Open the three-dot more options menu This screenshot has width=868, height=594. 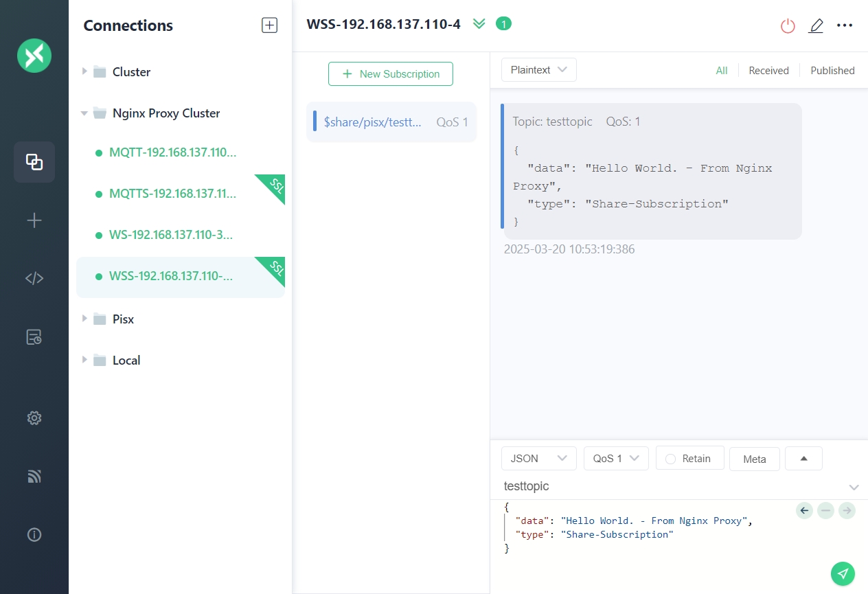coord(844,26)
